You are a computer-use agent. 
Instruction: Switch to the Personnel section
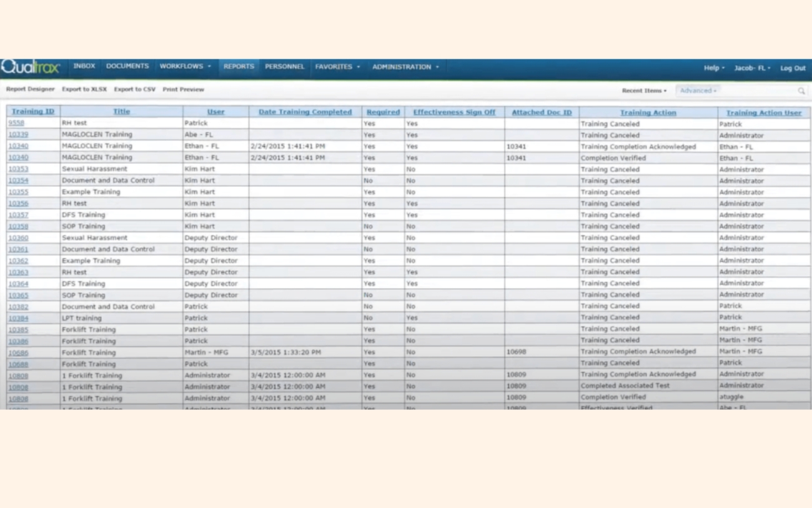click(x=284, y=66)
